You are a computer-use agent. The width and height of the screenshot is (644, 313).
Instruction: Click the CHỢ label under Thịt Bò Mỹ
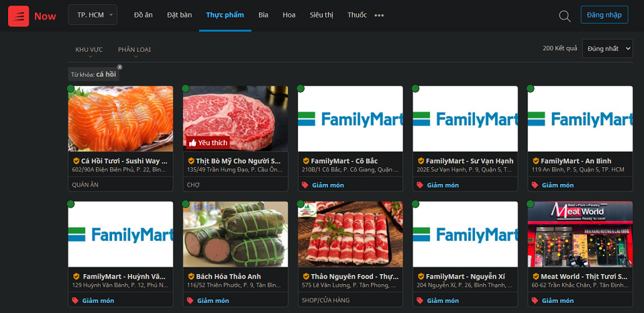193,185
